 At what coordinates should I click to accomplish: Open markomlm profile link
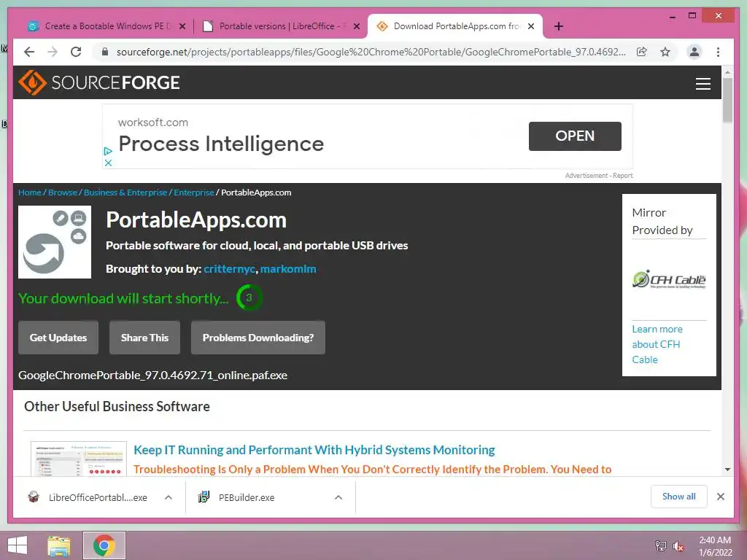tap(288, 269)
